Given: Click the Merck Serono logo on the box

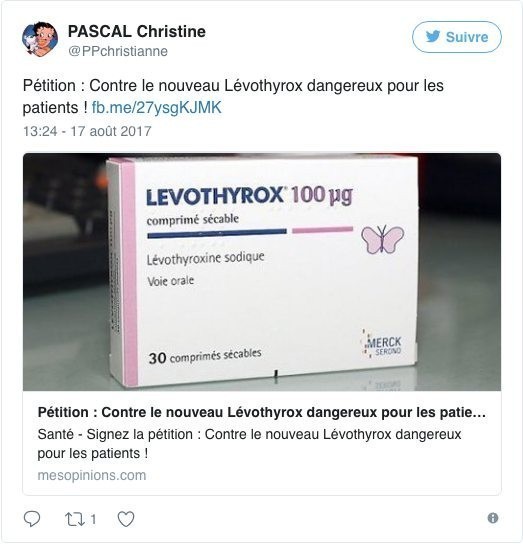Looking at the screenshot, I should click(x=382, y=345).
